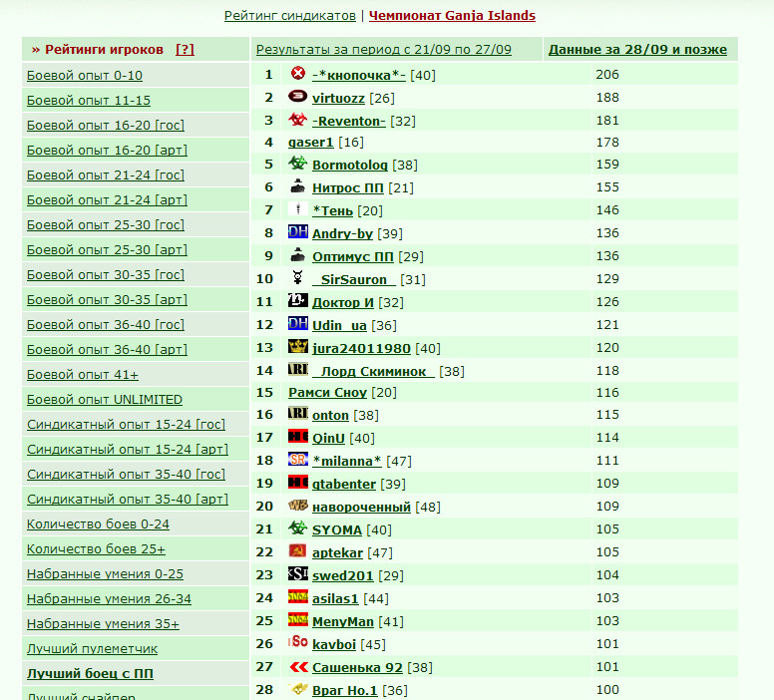Open player aptekar profile
The height and width of the screenshot is (700, 774).
pos(338,552)
